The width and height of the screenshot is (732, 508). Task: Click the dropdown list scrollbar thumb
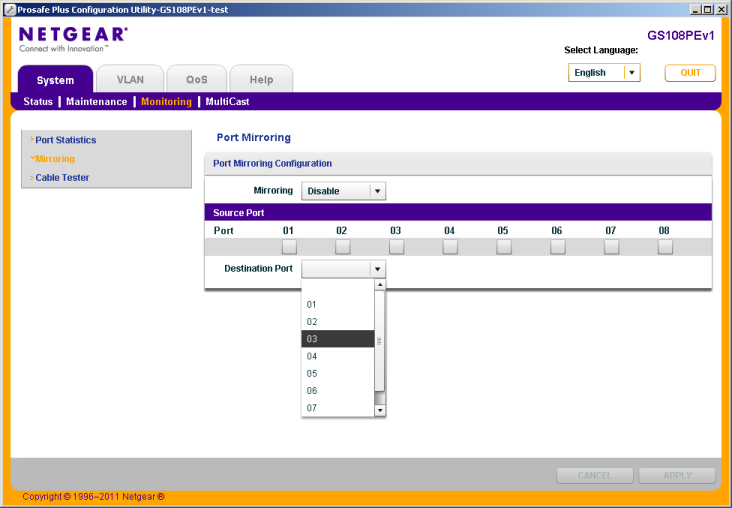[380, 341]
